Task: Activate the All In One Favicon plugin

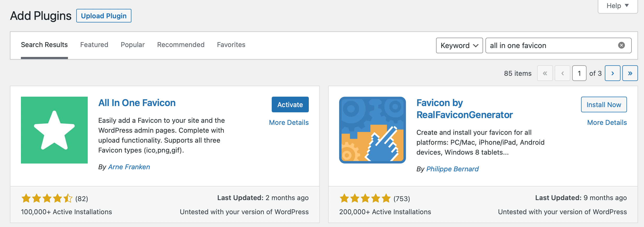Action: pyautogui.click(x=290, y=104)
